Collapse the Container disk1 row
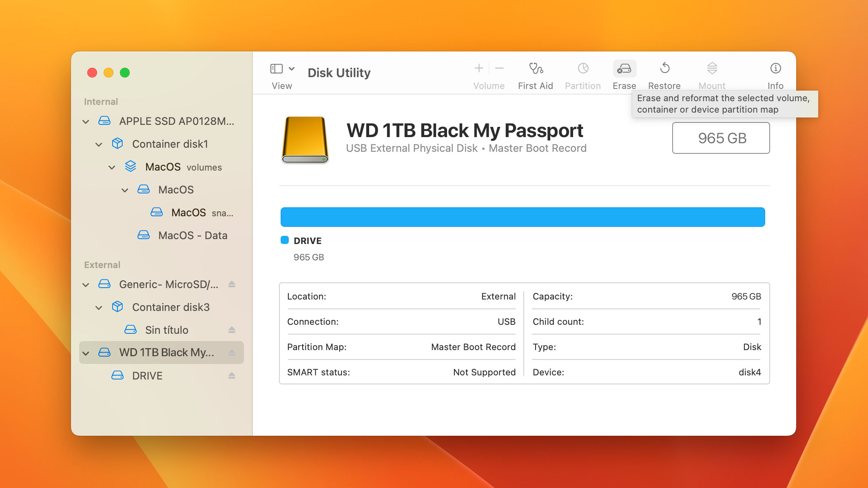Image resolution: width=868 pixels, height=488 pixels. pos(99,144)
